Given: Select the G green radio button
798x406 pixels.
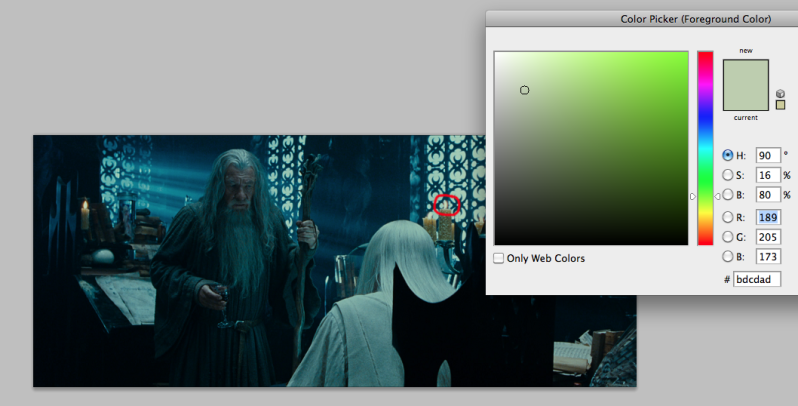Looking at the screenshot, I should coord(728,237).
